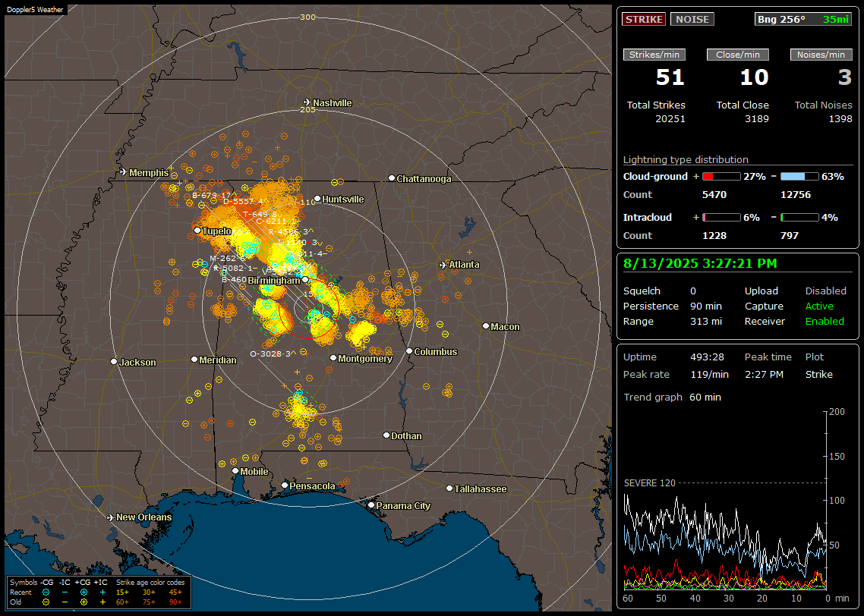
Task: Select the Columbus city marker dot
Action: [409, 351]
